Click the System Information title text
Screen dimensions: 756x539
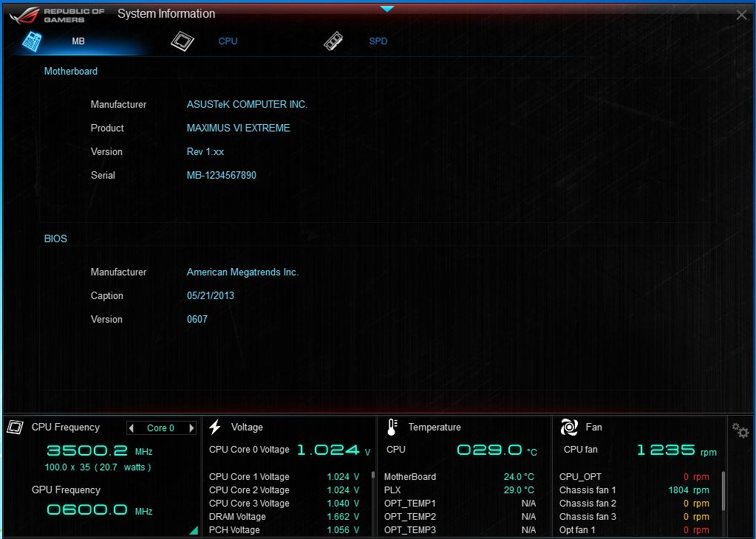(166, 14)
